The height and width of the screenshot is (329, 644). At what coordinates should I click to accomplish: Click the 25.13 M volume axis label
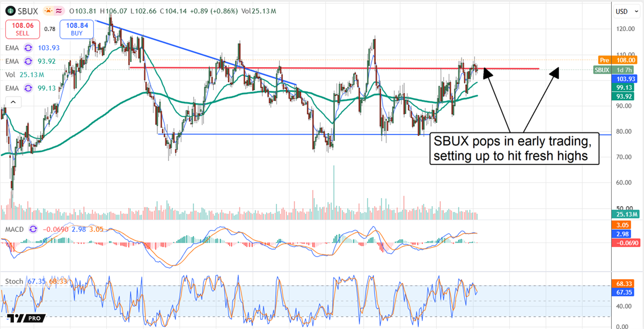625,215
